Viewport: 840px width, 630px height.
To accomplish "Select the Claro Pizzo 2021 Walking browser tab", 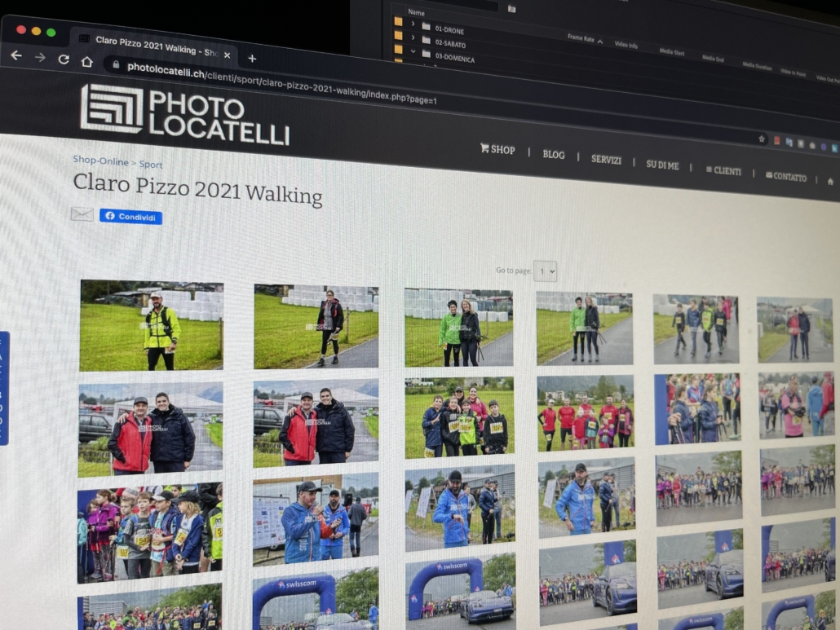I will pos(155,46).
